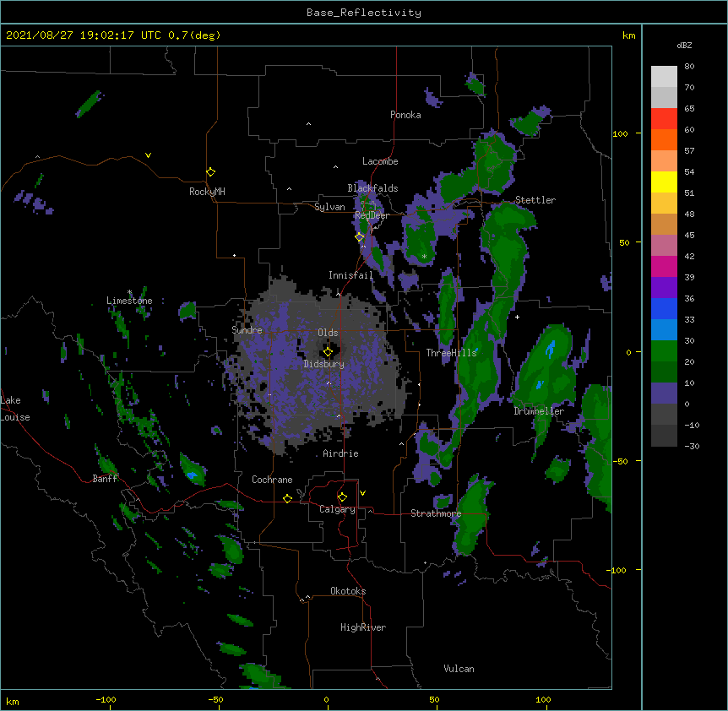The image size is (728, 711).
Task: Click the Drumheller city label
Action: [x=539, y=411]
